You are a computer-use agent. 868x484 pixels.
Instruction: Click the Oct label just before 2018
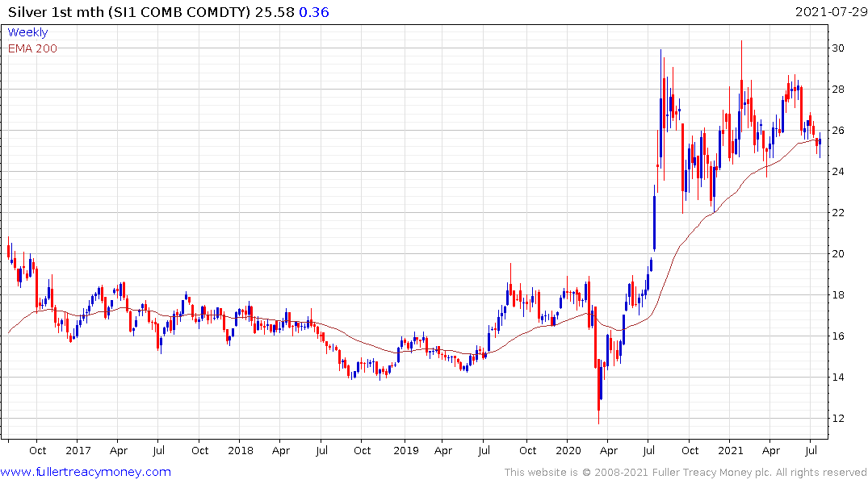click(199, 450)
